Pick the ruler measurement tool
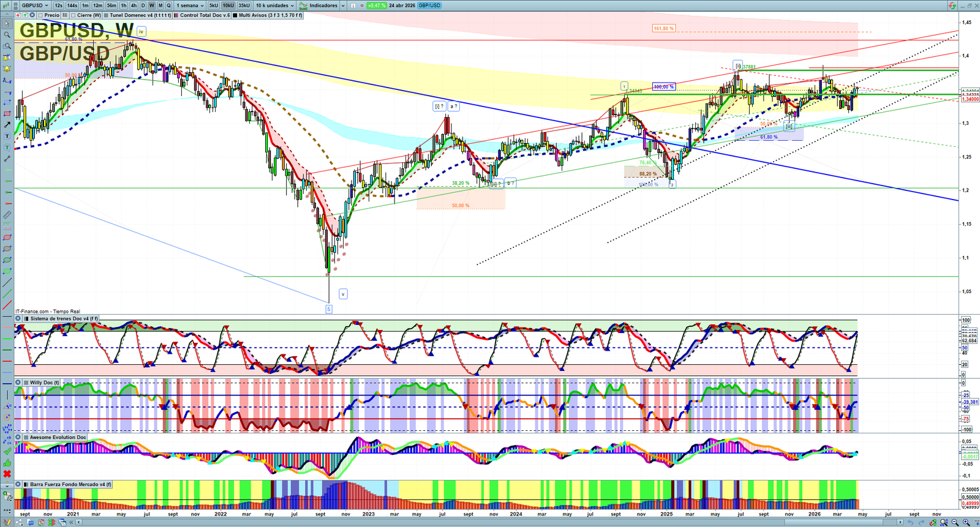This screenshot has width=980, height=527. coord(7,215)
